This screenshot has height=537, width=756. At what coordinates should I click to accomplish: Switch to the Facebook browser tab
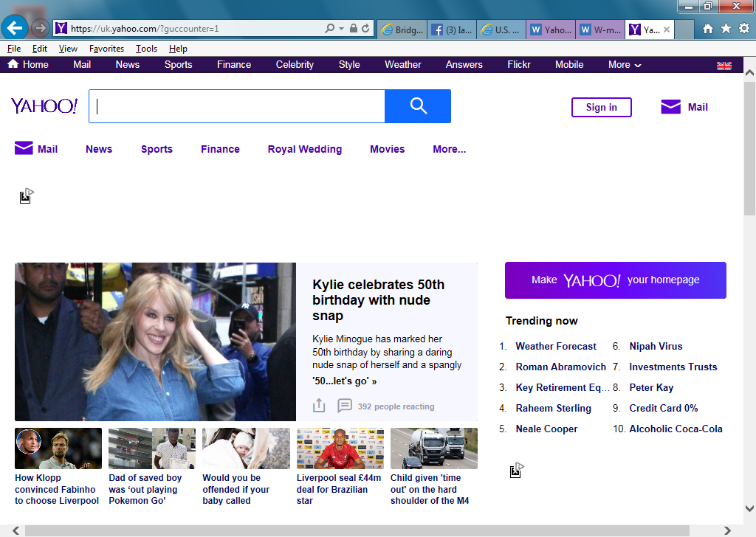(451, 30)
